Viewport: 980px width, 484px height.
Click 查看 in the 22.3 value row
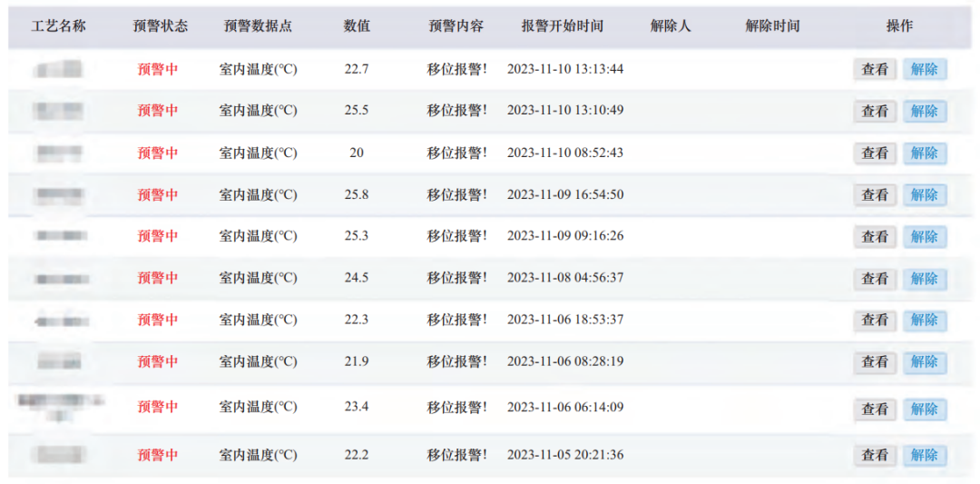point(875,320)
